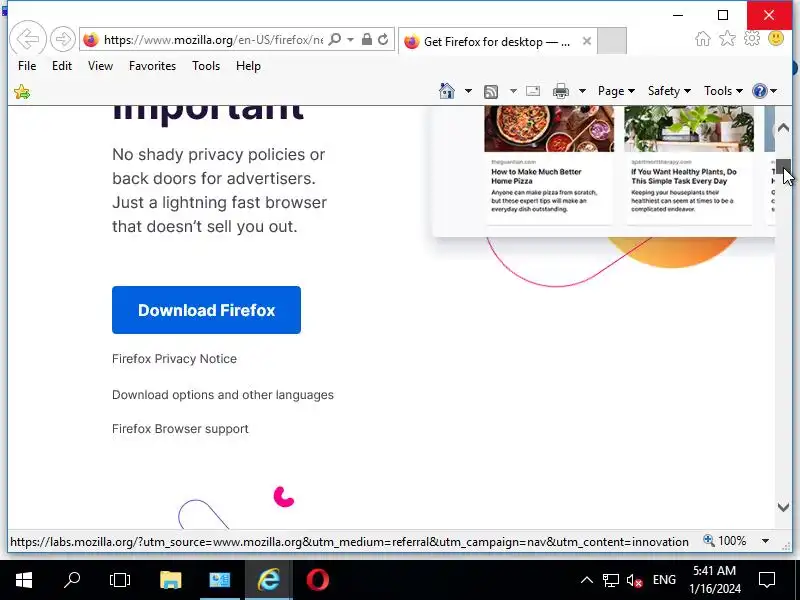This screenshot has height=600, width=800.
Task: Open the Tools dropdown in command bar
Action: pos(723,91)
